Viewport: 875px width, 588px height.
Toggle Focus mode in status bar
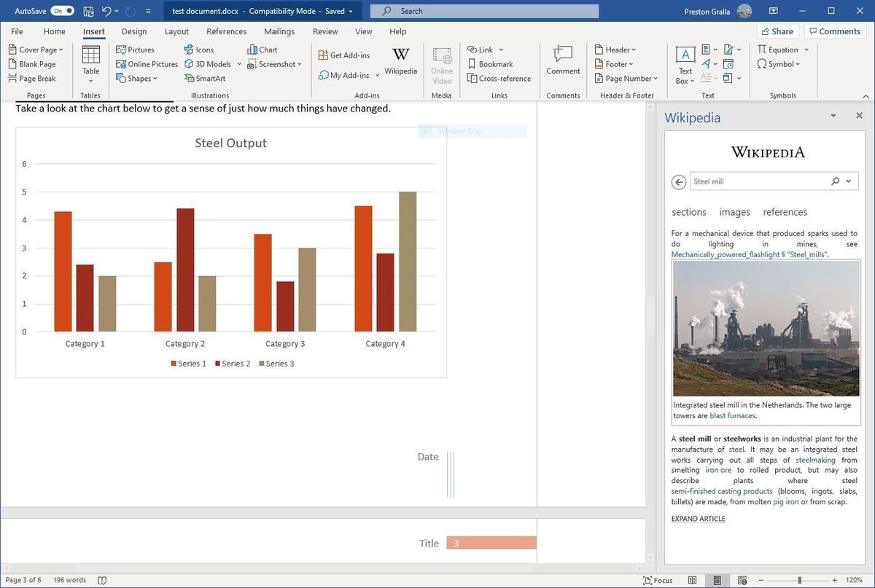click(x=657, y=580)
